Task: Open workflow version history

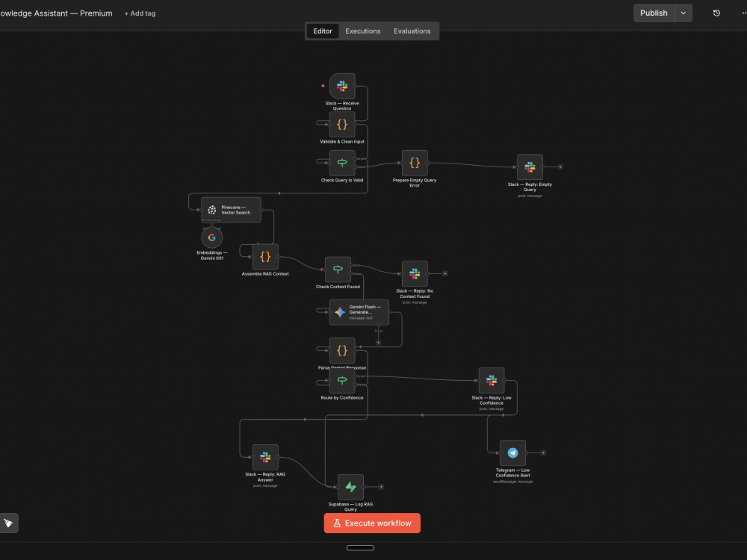Action: [716, 13]
